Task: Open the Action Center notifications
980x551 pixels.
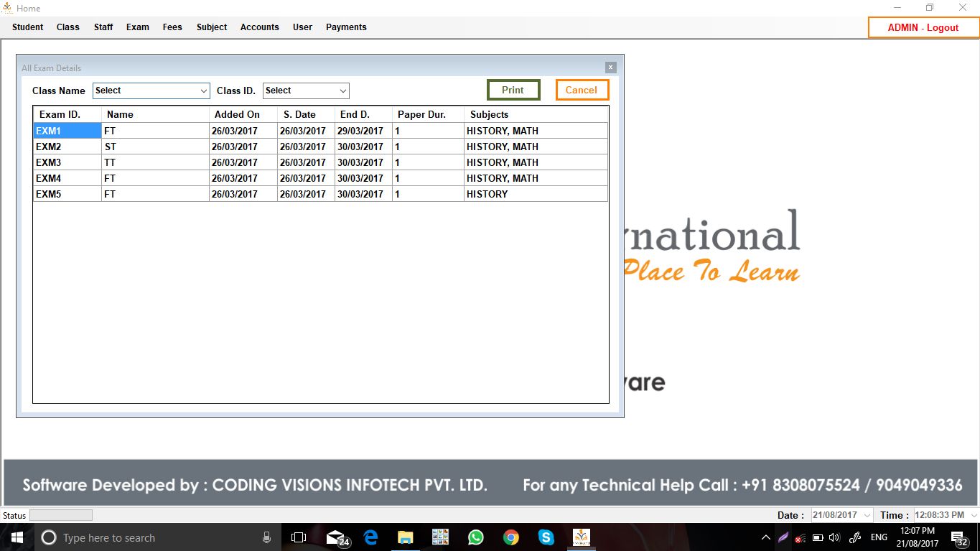Action: 960,537
